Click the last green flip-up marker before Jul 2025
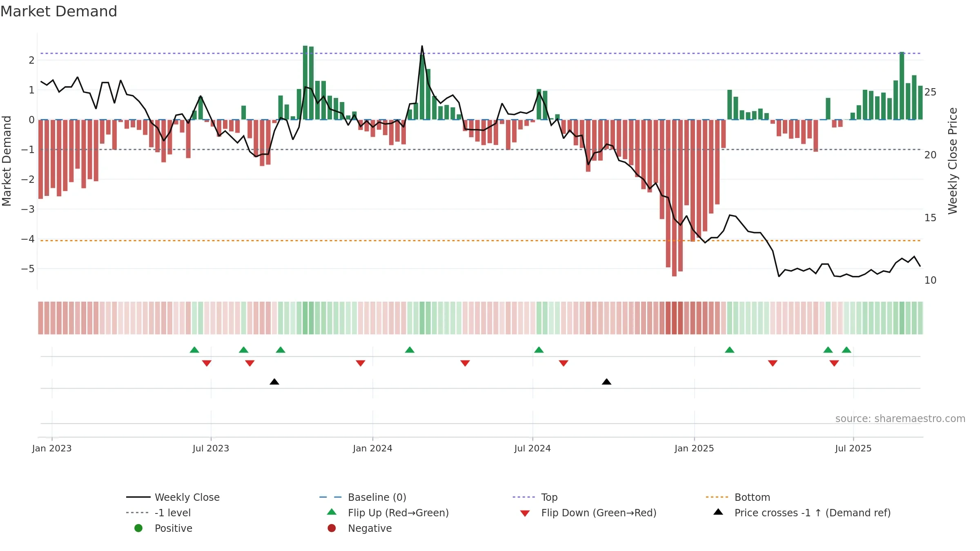This screenshot has width=980, height=551. 846,350
